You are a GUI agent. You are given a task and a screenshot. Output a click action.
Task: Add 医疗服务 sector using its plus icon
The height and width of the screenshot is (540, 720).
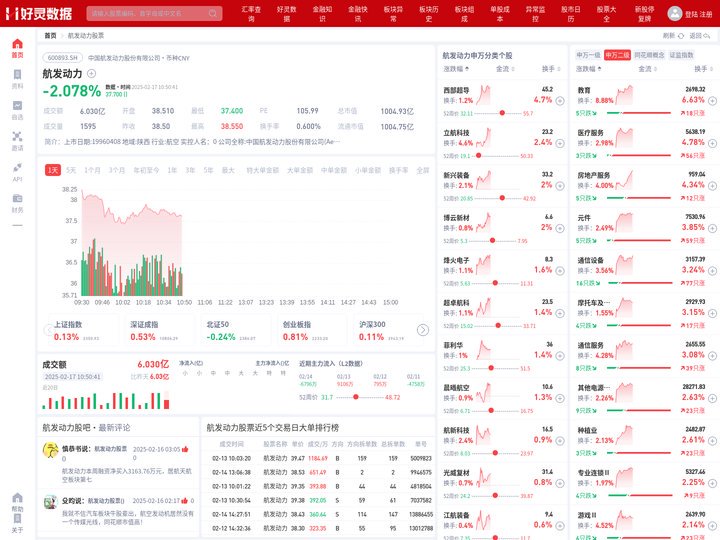point(712,143)
